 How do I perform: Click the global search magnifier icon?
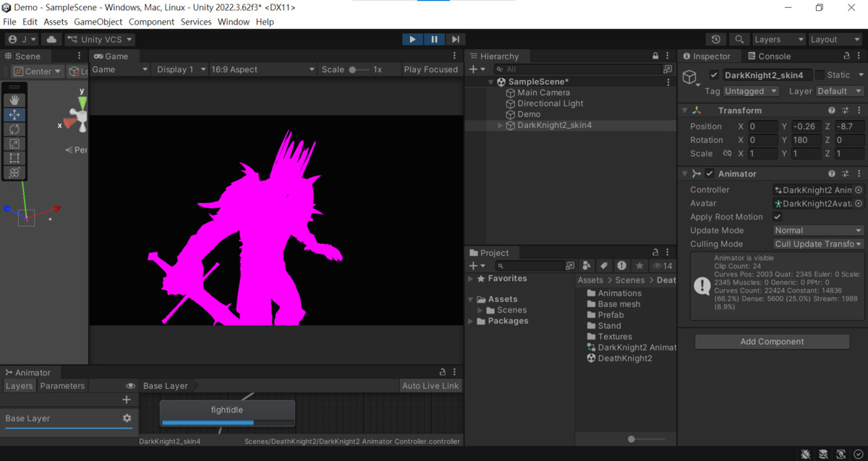coord(739,40)
